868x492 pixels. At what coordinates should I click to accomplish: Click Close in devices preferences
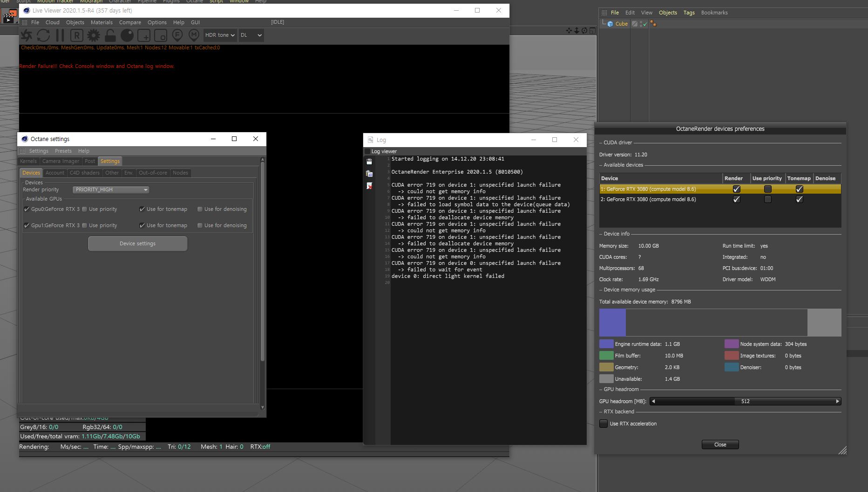720,445
